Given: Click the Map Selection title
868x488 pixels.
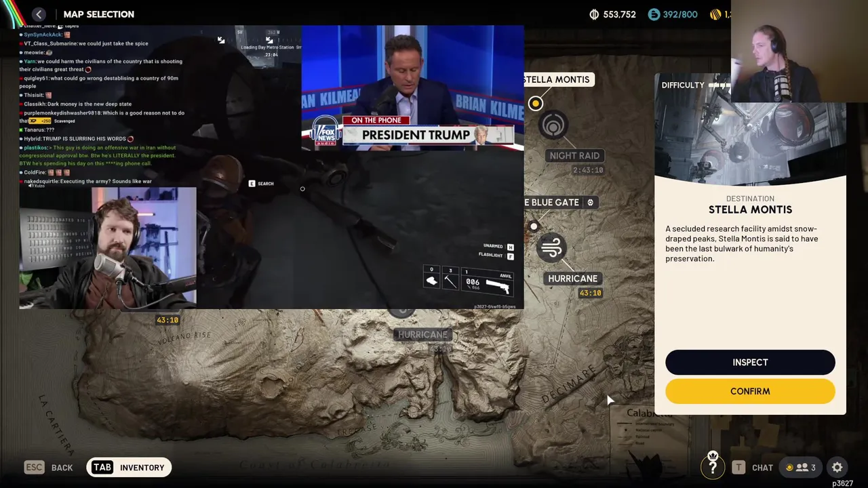Looking at the screenshot, I should [x=99, y=14].
